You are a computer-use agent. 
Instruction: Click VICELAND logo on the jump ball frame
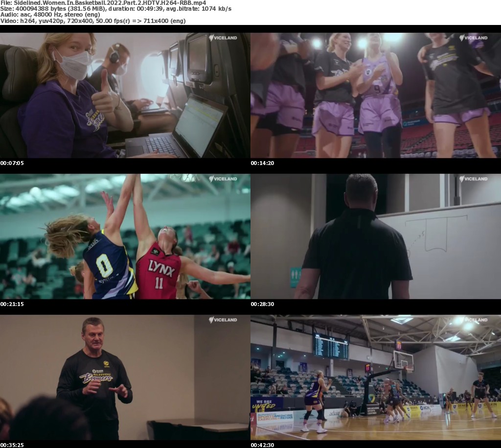223,179
